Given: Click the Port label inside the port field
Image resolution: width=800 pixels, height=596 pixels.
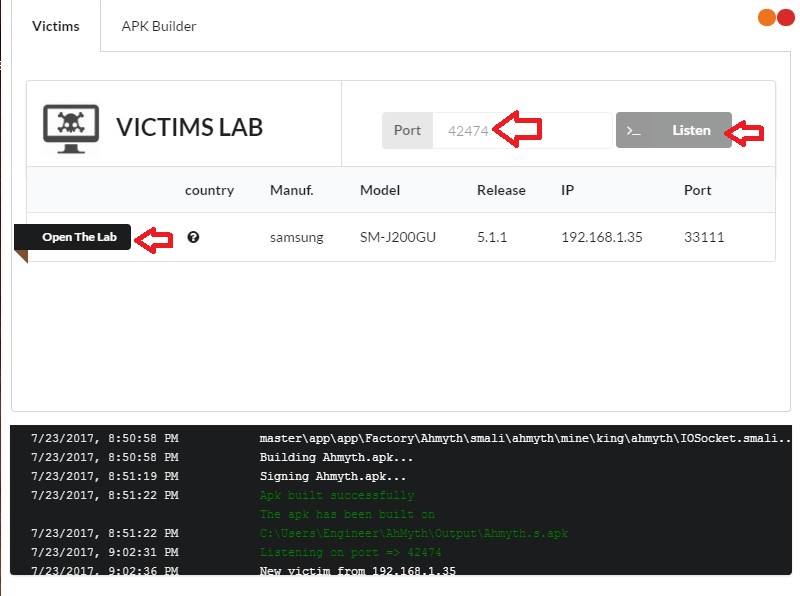Looking at the screenshot, I should pyautogui.click(x=407, y=130).
